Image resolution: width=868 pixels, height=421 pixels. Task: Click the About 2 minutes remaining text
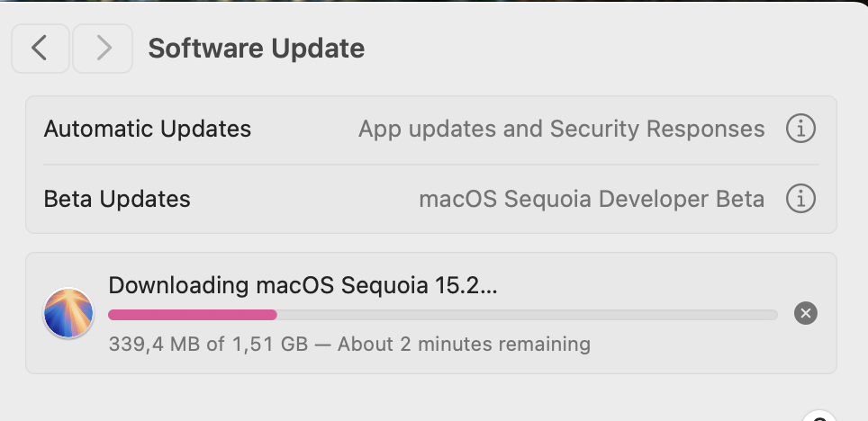pos(464,345)
